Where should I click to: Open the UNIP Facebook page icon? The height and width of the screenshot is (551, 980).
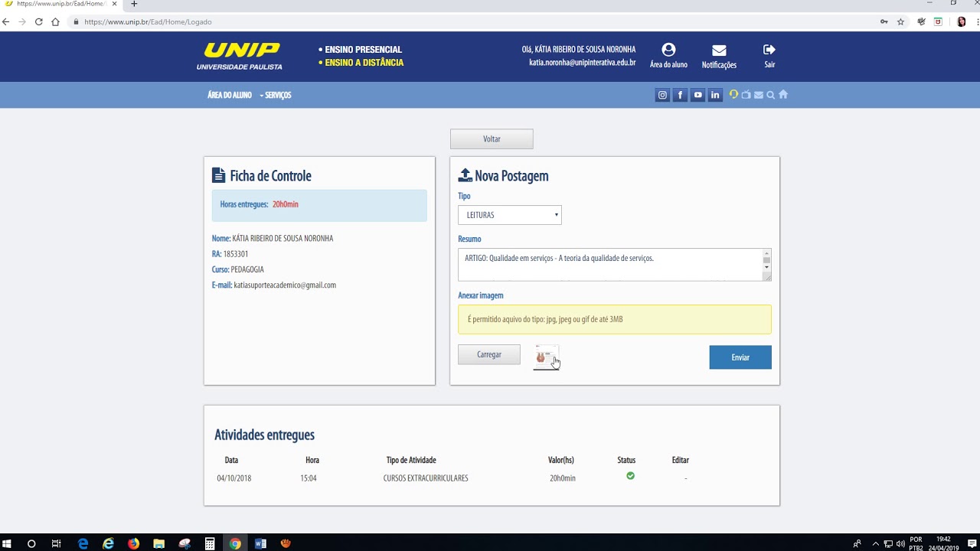click(680, 95)
